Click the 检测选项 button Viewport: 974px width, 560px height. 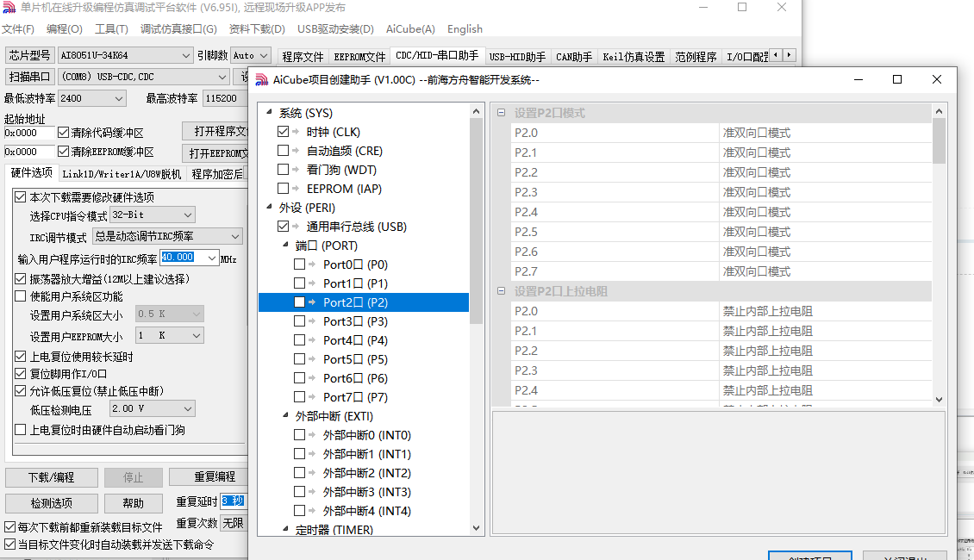point(51,503)
